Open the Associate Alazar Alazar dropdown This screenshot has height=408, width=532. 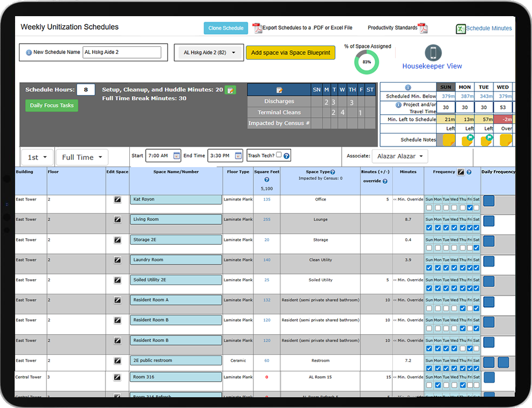[399, 156]
